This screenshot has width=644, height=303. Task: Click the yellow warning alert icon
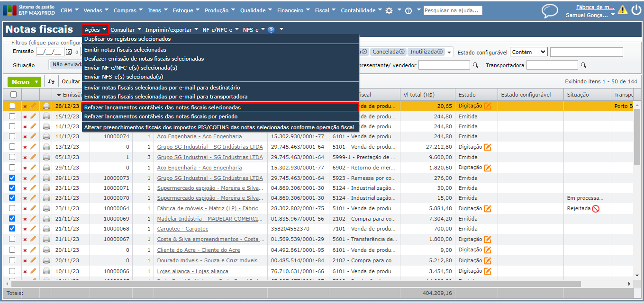click(x=622, y=10)
